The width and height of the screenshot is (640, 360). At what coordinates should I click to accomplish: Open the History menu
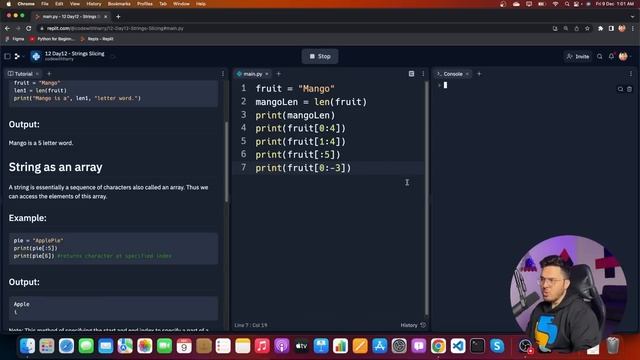click(94, 4)
